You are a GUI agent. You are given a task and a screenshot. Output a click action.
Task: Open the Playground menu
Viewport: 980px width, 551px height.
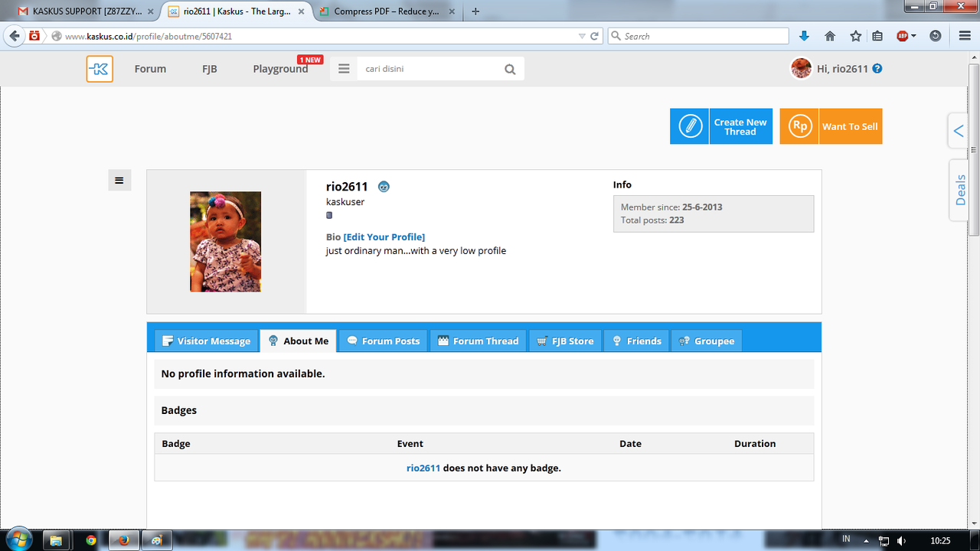coord(280,69)
